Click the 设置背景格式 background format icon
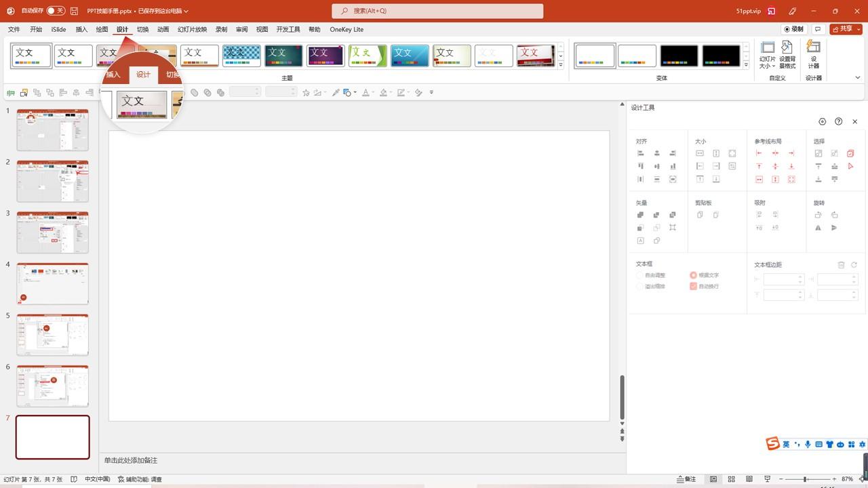 point(787,54)
